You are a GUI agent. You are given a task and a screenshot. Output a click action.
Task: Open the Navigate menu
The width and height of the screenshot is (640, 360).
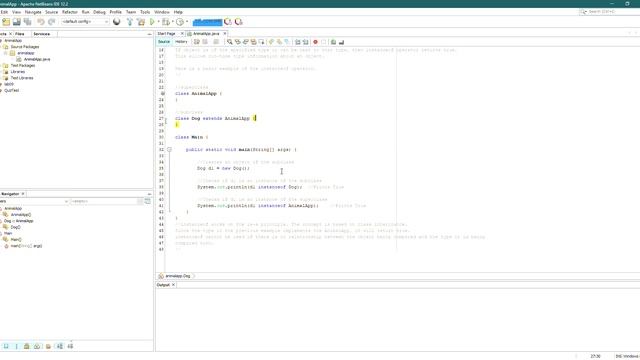pos(33,12)
